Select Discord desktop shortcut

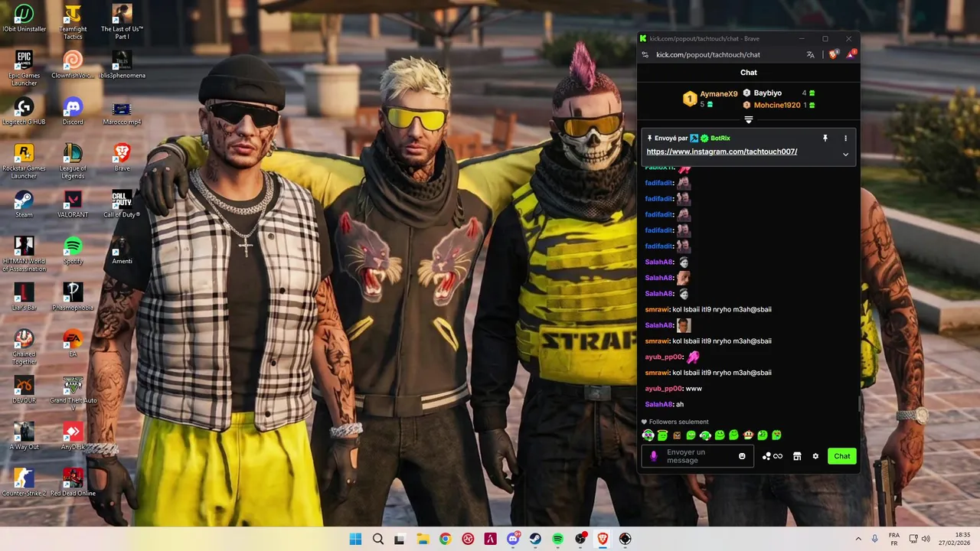coord(73,111)
